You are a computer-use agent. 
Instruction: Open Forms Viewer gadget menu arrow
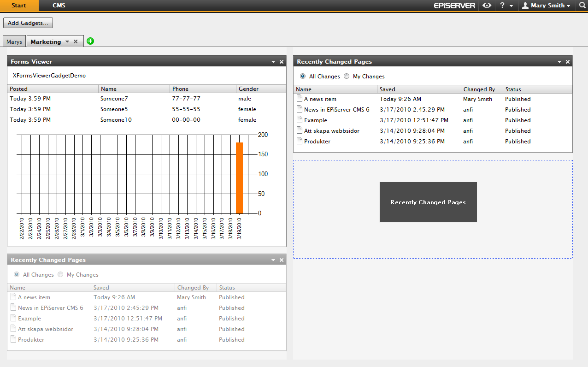[x=273, y=62]
